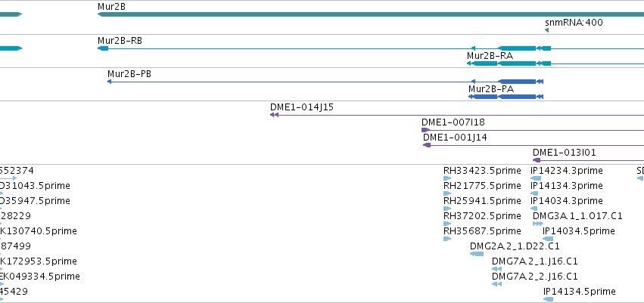The width and height of the screenshot is (644, 303).
Task: Click the arrow glyph under DMG7A.2_1.J16.C1
Action: click(x=496, y=269)
